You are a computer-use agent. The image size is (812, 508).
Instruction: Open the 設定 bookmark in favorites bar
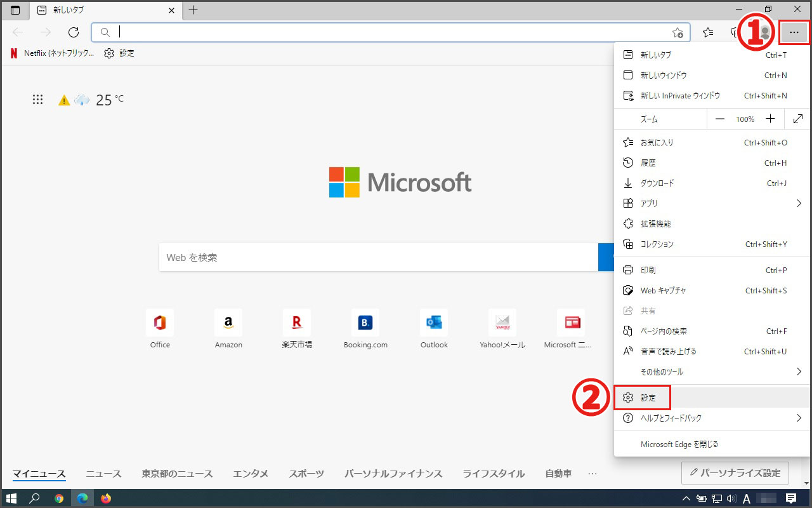[x=119, y=53]
